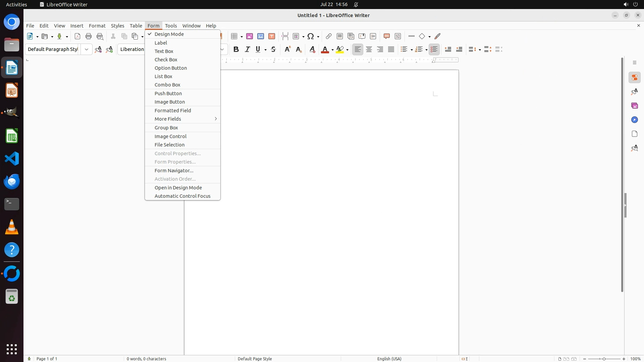
Task: Open the Tools menu in the menu bar
Action: tap(171, 26)
